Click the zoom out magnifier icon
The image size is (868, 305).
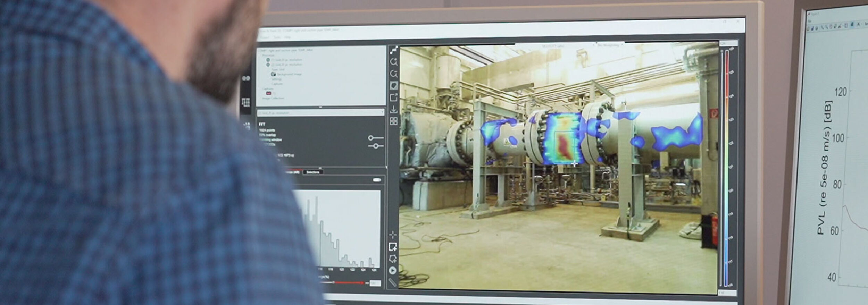[393, 74]
